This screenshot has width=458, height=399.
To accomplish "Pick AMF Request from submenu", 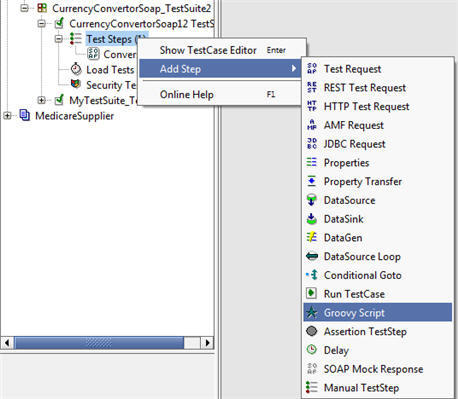I will (378, 125).
